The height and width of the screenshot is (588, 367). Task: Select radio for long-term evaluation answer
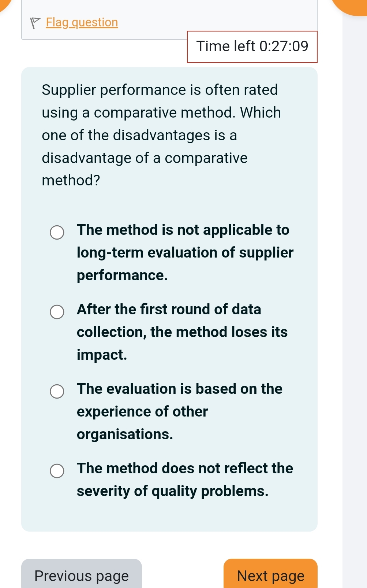pyautogui.click(x=57, y=232)
